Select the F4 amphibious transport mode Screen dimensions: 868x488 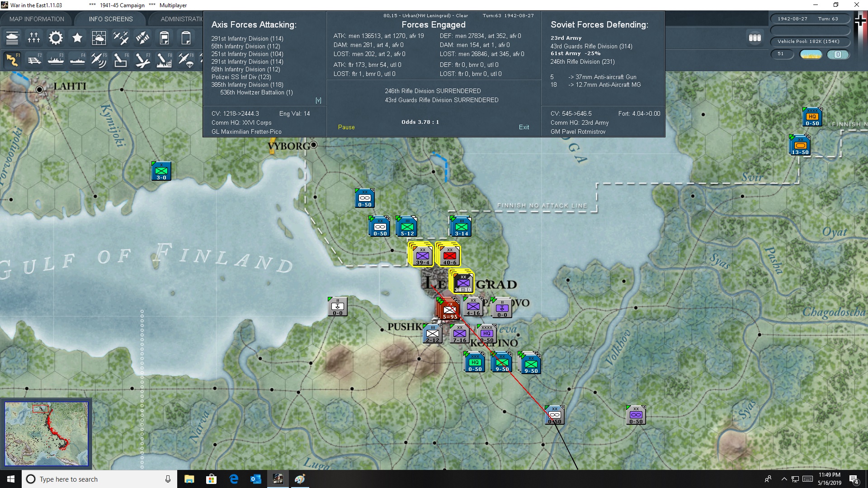(77, 60)
